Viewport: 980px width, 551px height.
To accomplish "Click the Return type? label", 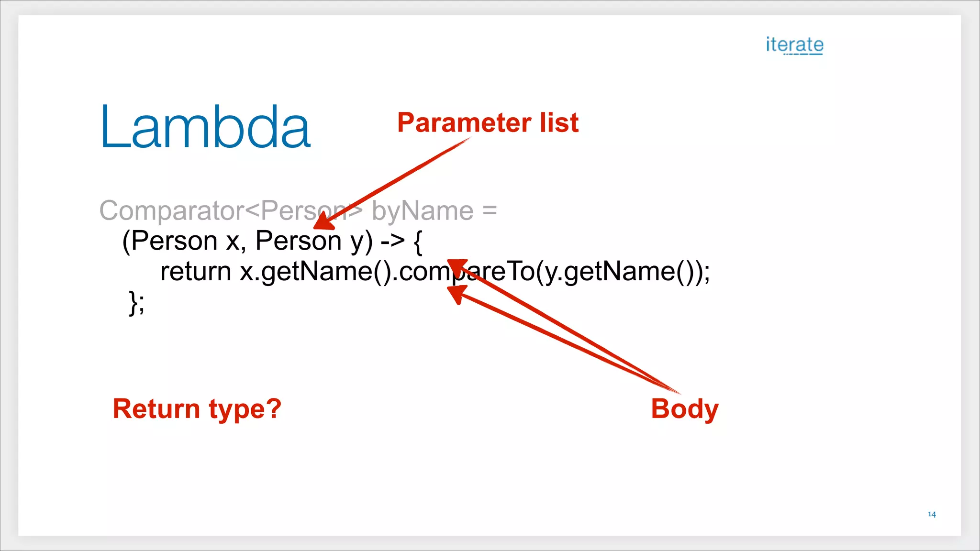I will pos(197,409).
